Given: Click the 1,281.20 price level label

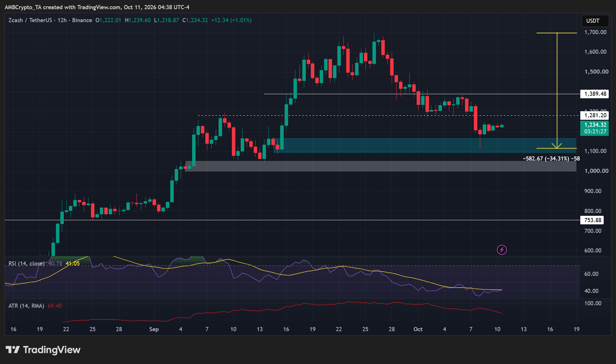Looking at the screenshot, I should [595, 115].
